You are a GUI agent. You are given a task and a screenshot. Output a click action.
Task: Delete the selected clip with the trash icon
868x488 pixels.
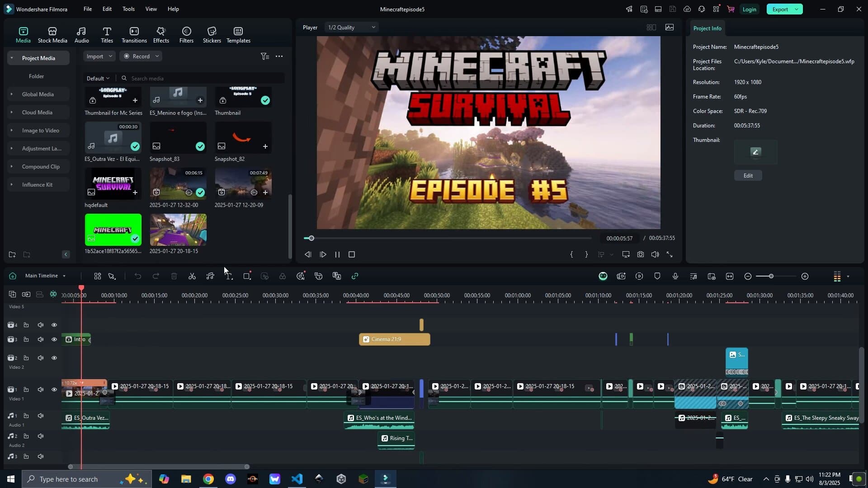click(174, 276)
